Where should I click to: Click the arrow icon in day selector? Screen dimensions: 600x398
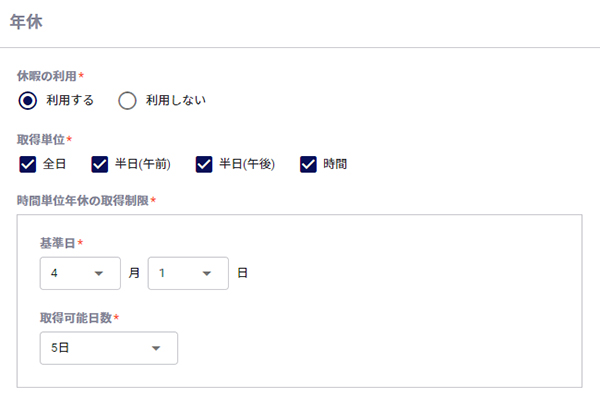(x=207, y=273)
